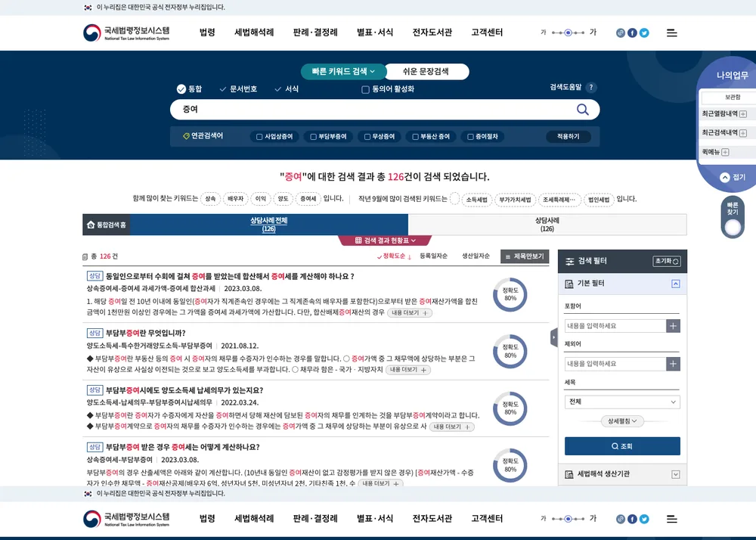Click the plus icon beside 퀵메뉴
Image resolution: width=756 pixels, height=540 pixels.
[x=725, y=152]
